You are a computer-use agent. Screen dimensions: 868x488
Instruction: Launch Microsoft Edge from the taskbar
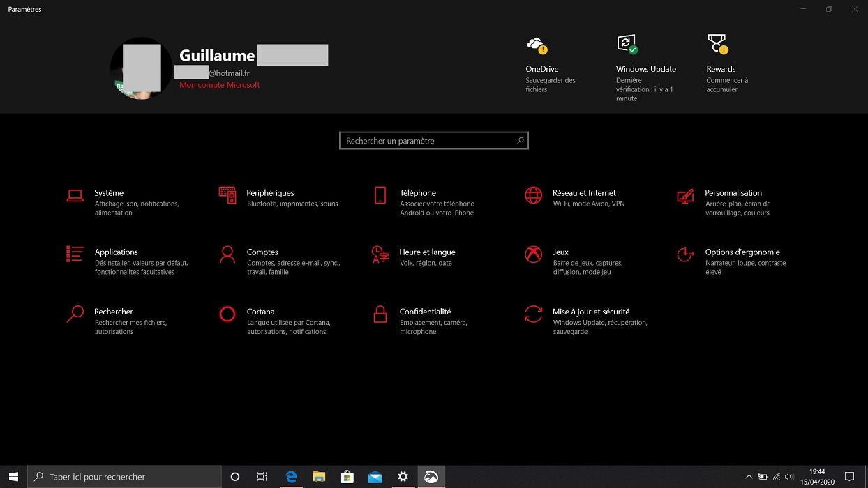[291, 477]
